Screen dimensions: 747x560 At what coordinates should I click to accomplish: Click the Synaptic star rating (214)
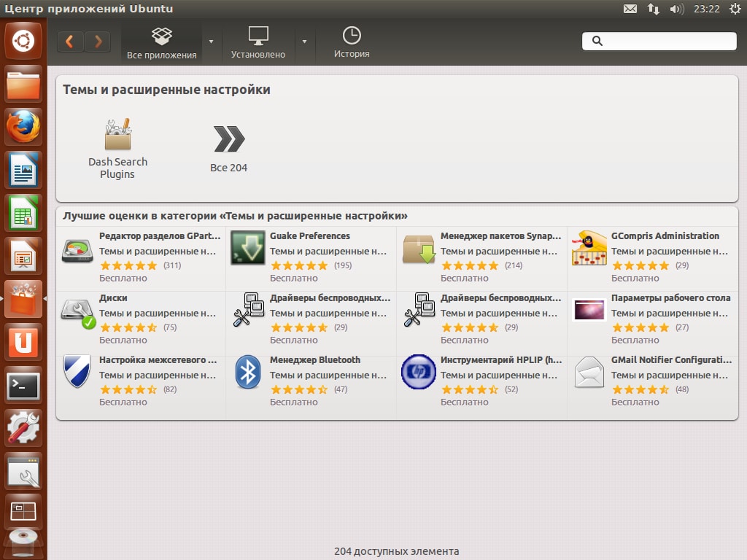pos(470,265)
